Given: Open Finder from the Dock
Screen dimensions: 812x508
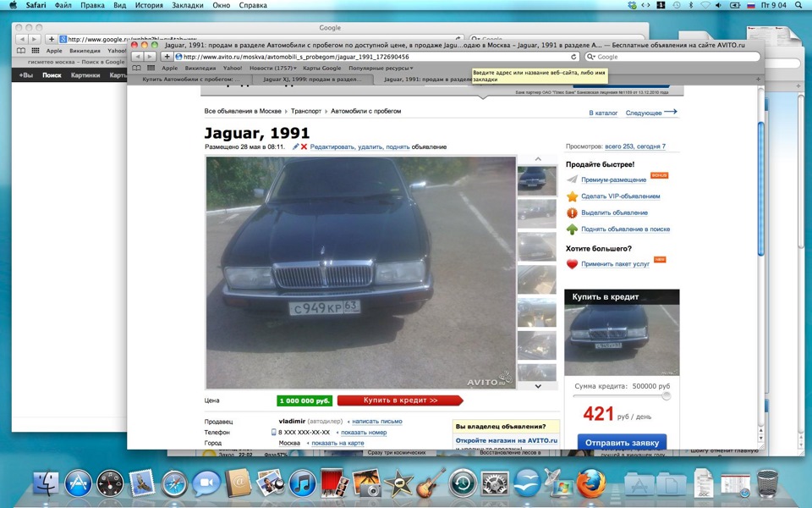Looking at the screenshot, I should coord(47,483).
